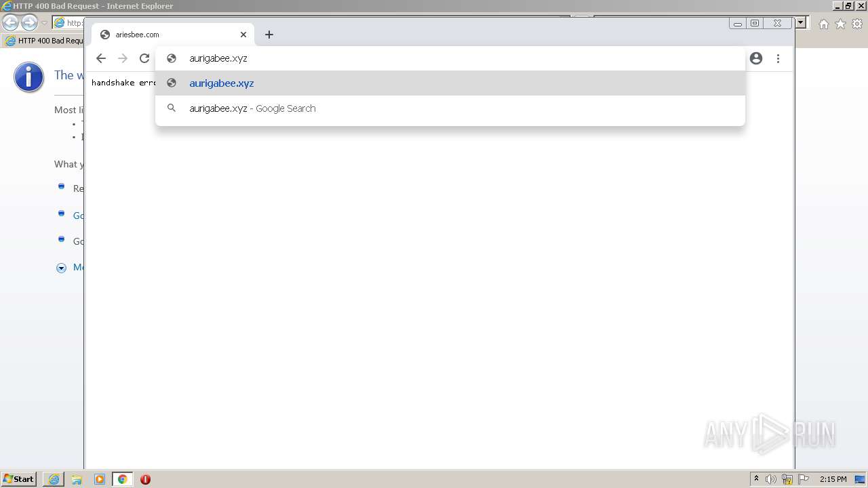Click Internet Explorer back button
This screenshot has width=868, height=488.
[11, 23]
